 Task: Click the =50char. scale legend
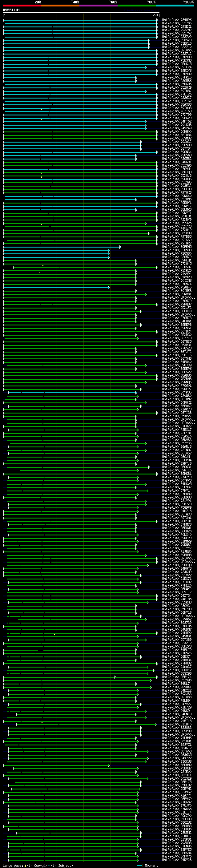coord(148,865)
